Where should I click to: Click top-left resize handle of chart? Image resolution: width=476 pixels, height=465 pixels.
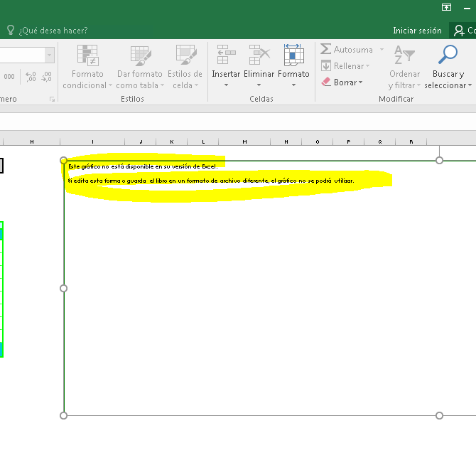coord(63,161)
